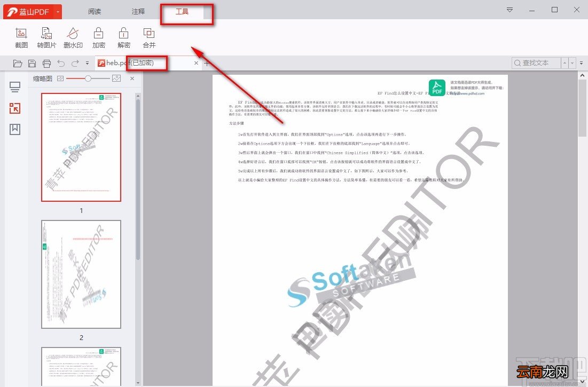Screen dimensions: 588x387
Task: Open the ribbon collapse menu in the title bar
Action: (x=509, y=10)
